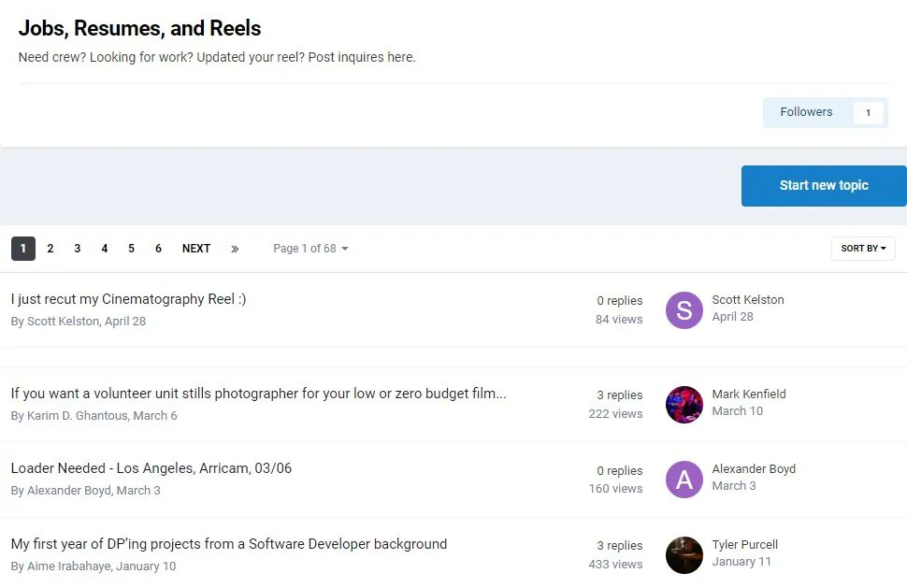
Task: Open the volunteer unit stills photographer topic
Action: [258, 394]
